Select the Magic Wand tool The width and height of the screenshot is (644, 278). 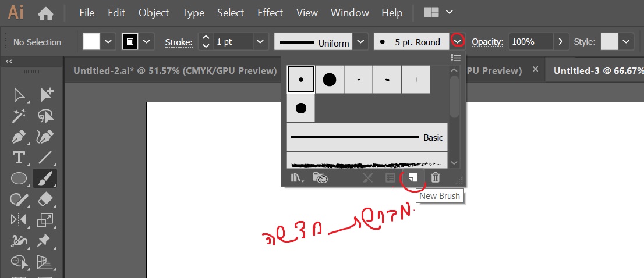click(19, 116)
